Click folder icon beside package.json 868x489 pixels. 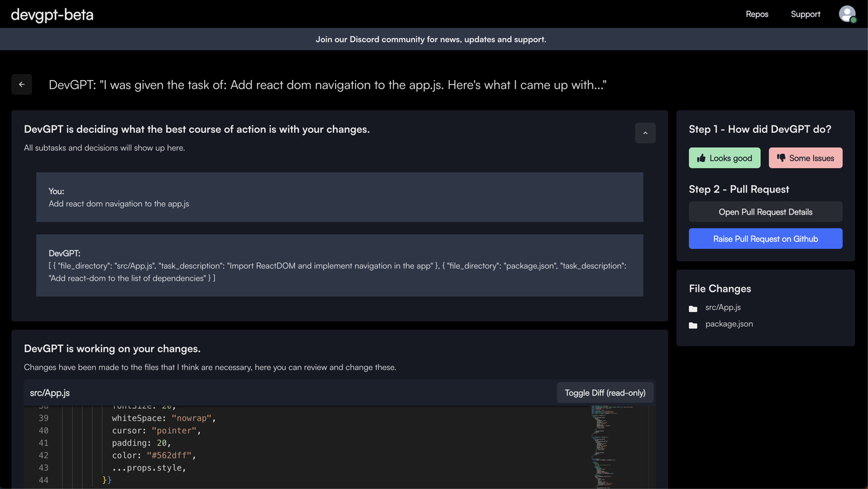click(693, 325)
